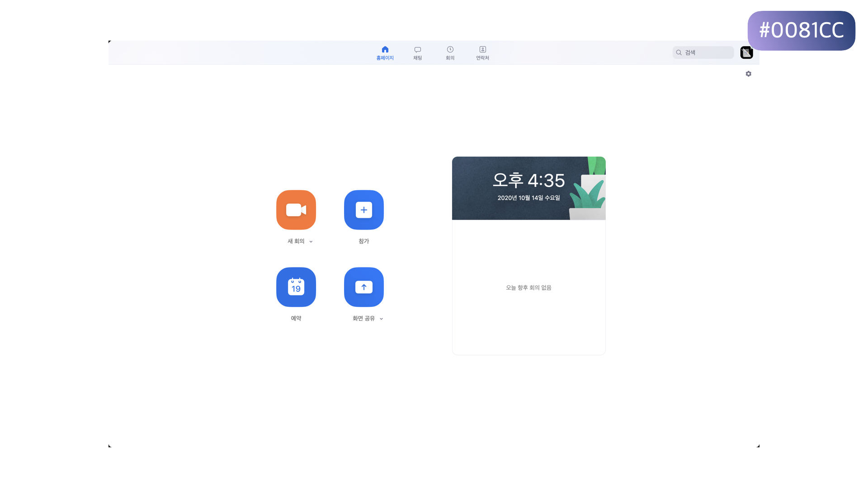
Task: Click the 참가 label text
Action: 364,241
